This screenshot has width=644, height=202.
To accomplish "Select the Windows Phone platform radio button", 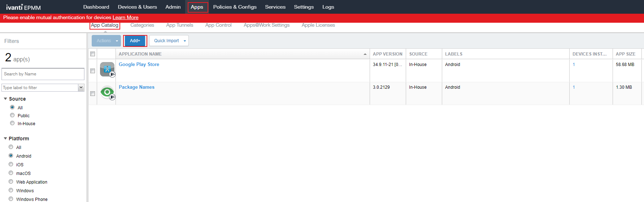I will [x=11, y=199].
